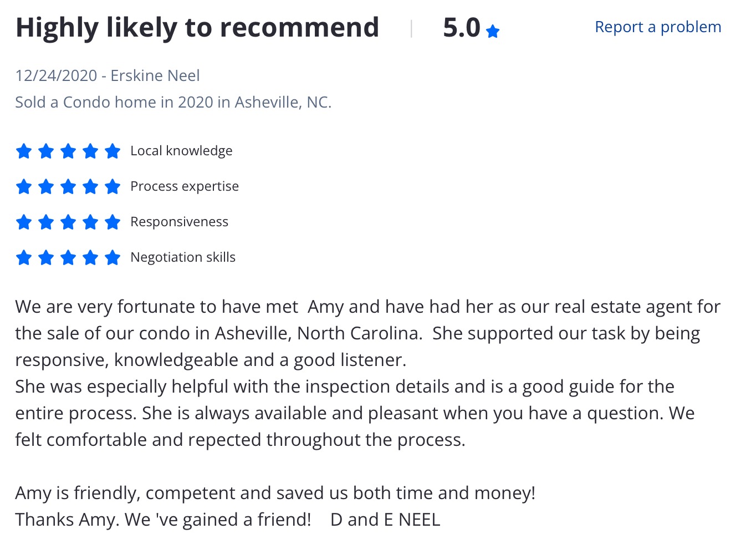Click the fifth Process expertise star

tap(113, 186)
